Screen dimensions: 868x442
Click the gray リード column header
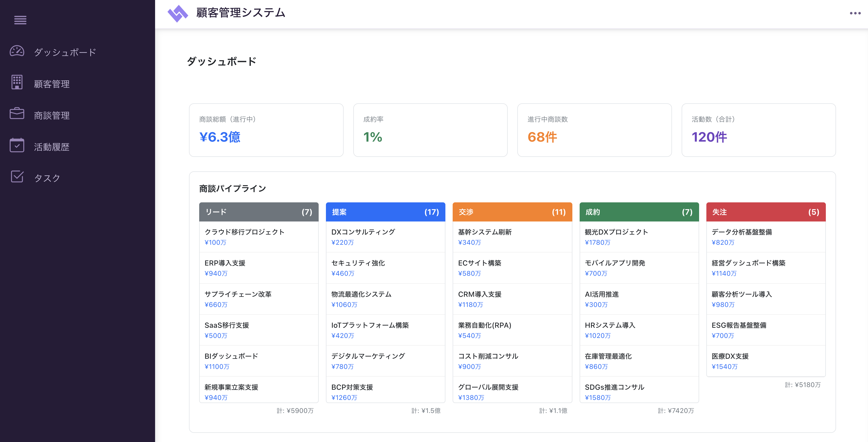pos(259,212)
